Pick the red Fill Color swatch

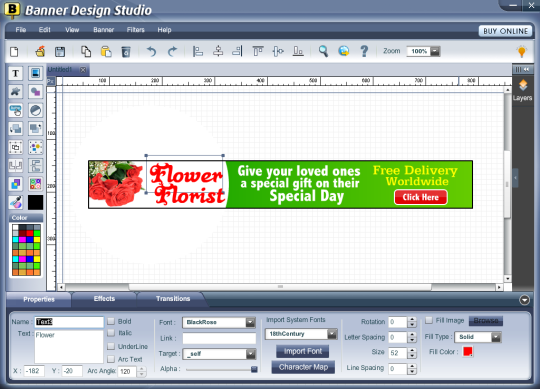(x=468, y=352)
